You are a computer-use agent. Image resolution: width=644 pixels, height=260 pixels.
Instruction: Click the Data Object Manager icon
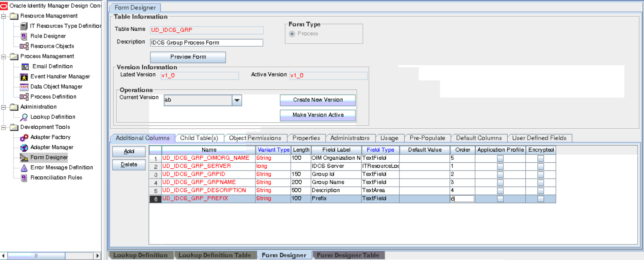24,87
